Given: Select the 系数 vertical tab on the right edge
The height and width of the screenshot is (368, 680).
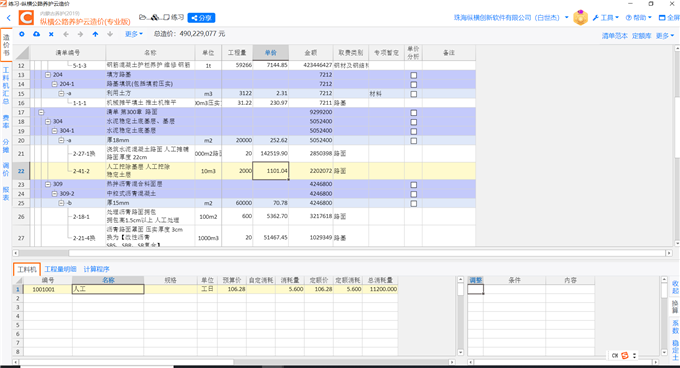Looking at the screenshot, I should pos(675,327).
